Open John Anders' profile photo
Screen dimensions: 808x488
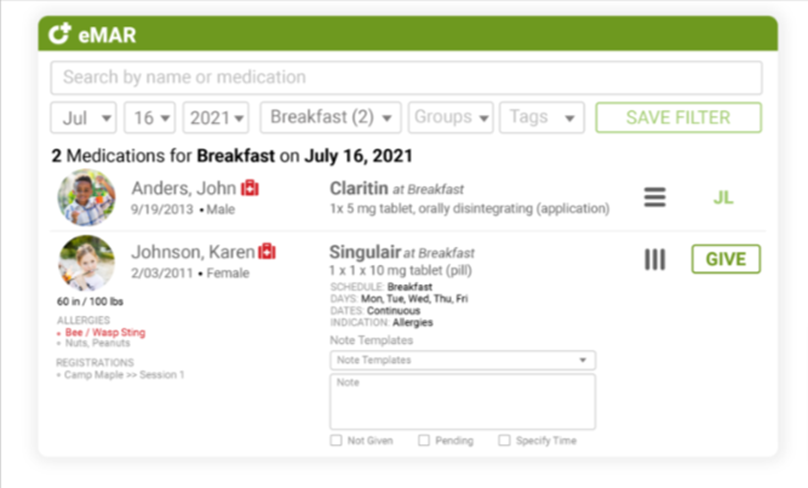[x=86, y=198]
